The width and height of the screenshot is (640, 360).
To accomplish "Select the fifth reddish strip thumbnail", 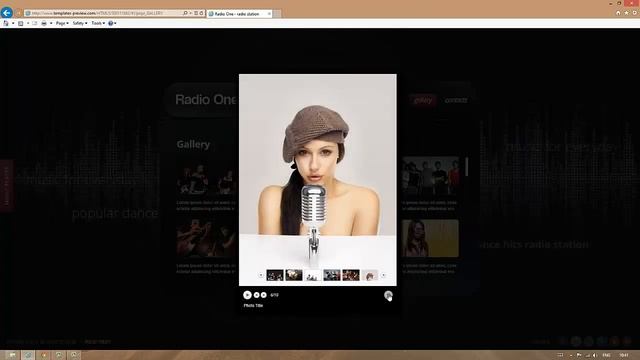I will click(351, 275).
